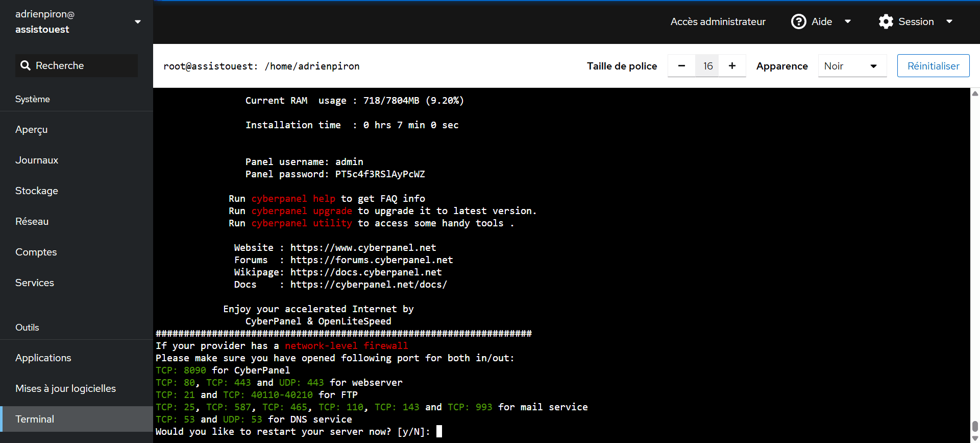The width and height of the screenshot is (980, 443).
Task: Click the terminal cursor after [y/N] prompt
Action: pos(439,432)
